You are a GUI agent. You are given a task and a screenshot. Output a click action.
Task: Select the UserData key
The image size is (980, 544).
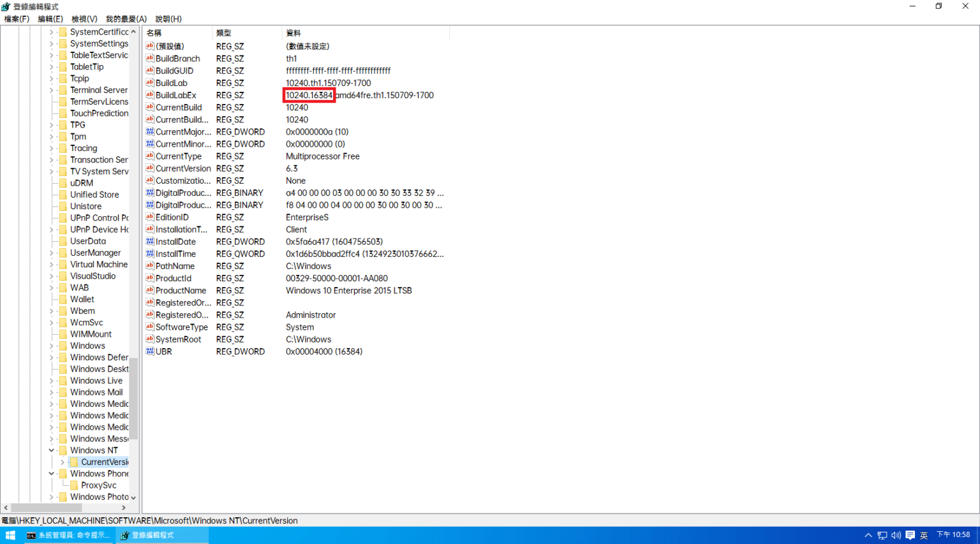click(x=88, y=241)
